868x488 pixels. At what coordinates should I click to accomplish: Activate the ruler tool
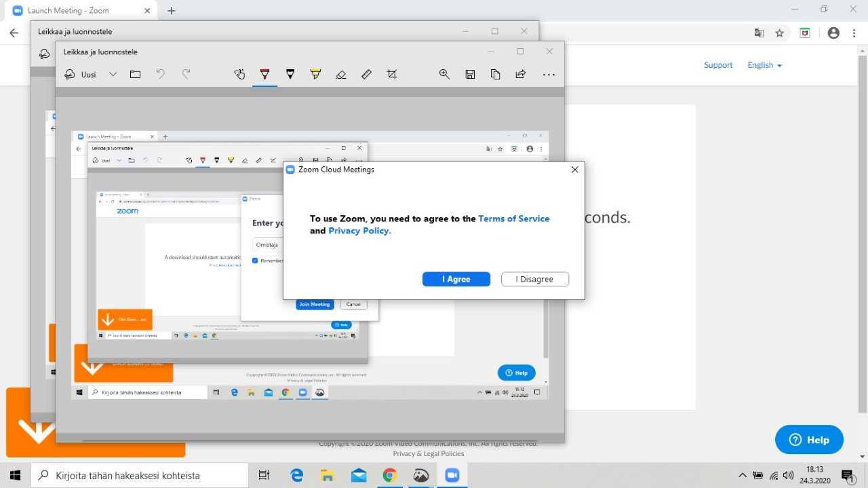[366, 75]
